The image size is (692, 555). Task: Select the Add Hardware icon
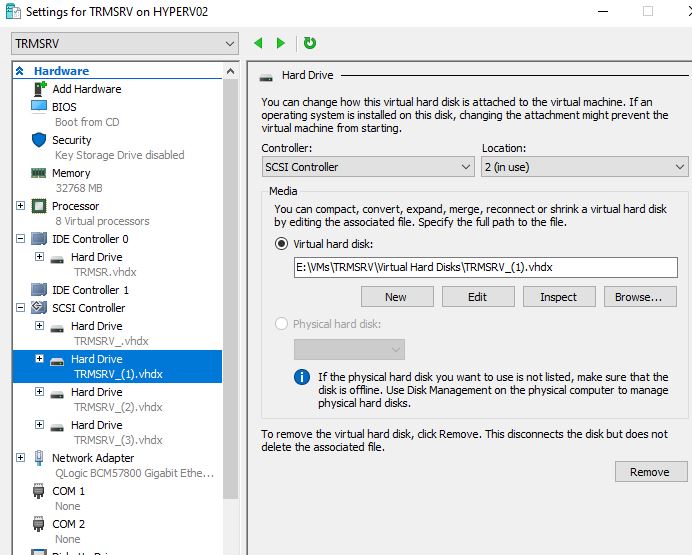[40, 89]
